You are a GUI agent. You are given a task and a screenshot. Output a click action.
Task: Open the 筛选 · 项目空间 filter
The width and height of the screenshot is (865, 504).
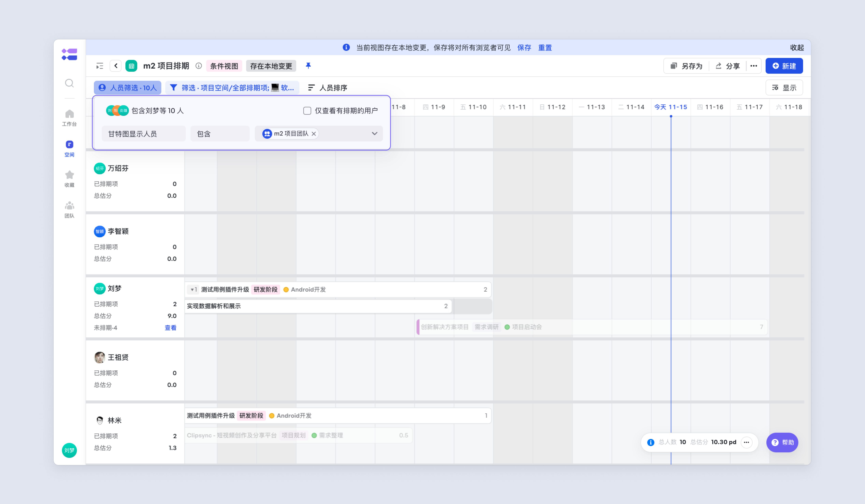pos(232,88)
